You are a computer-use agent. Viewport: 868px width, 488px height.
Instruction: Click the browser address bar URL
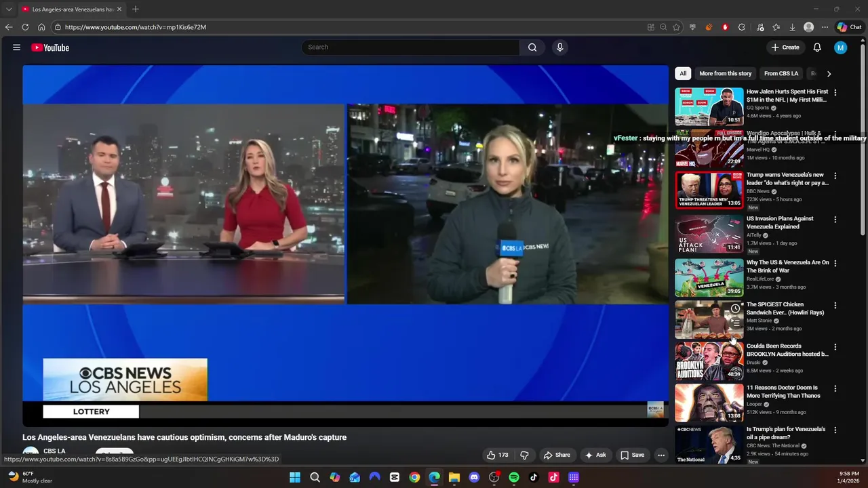[136, 27]
